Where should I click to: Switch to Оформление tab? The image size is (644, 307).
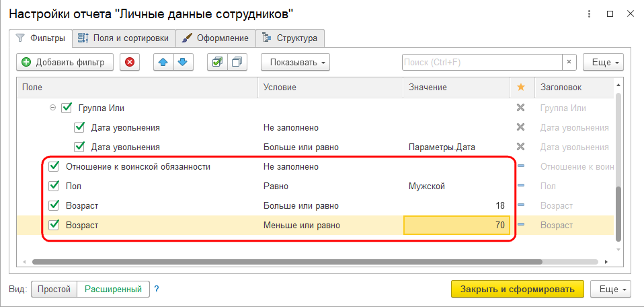coord(216,38)
